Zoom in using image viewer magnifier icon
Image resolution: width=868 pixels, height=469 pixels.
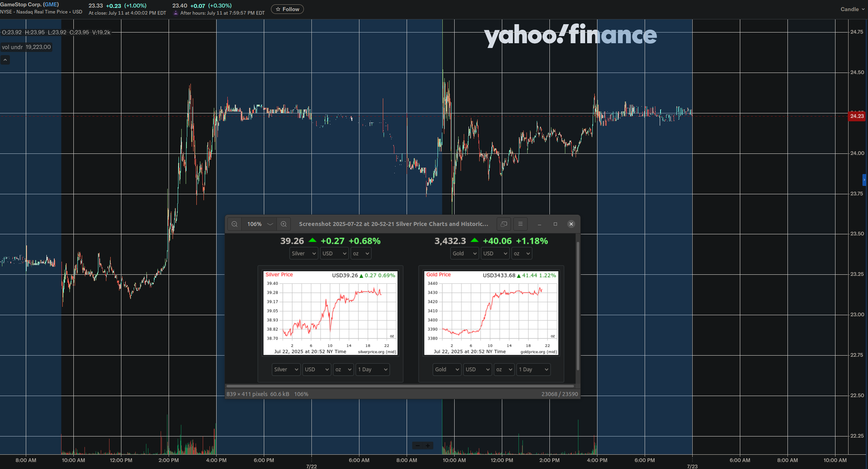click(x=284, y=224)
